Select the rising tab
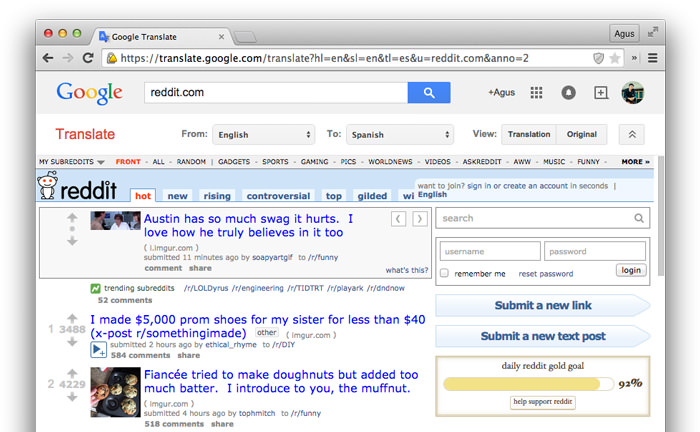The height and width of the screenshot is (432, 700). coord(217,195)
